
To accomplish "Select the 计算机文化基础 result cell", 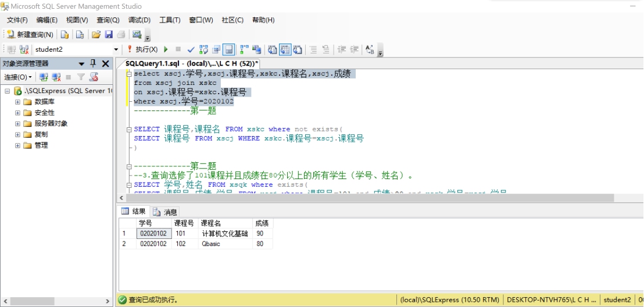I will (x=225, y=233).
